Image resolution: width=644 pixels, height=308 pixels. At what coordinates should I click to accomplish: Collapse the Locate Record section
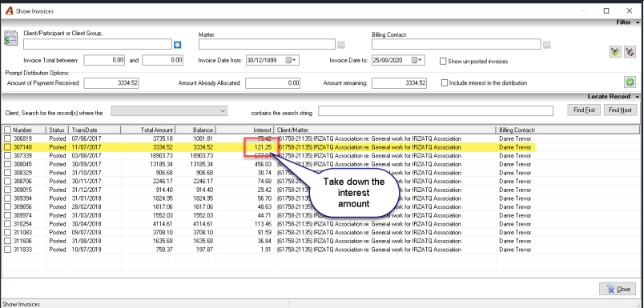point(637,97)
